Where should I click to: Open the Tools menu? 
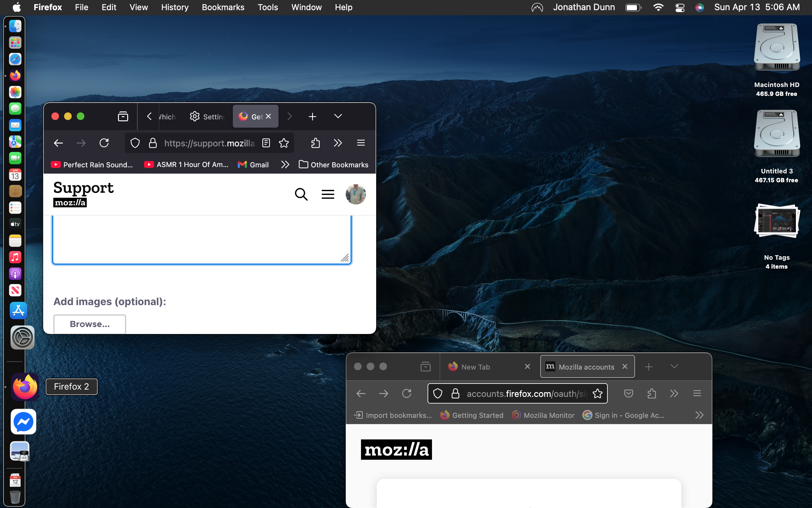coord(268,7)
